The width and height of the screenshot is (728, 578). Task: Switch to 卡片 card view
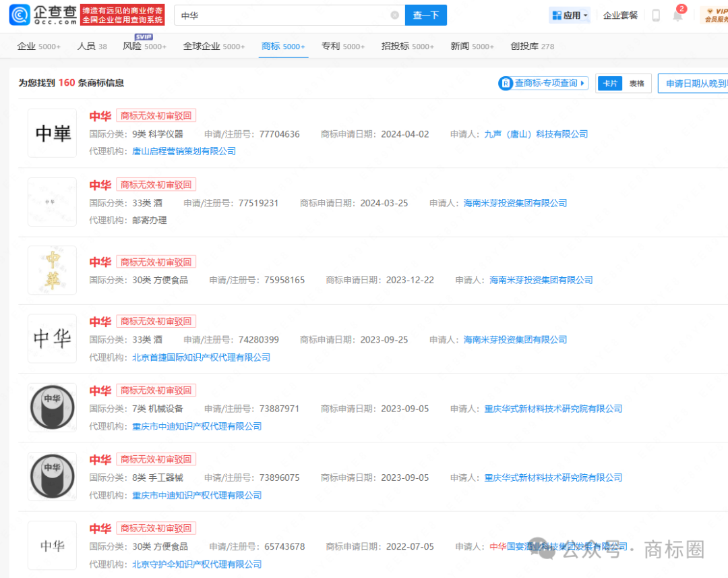609,84
